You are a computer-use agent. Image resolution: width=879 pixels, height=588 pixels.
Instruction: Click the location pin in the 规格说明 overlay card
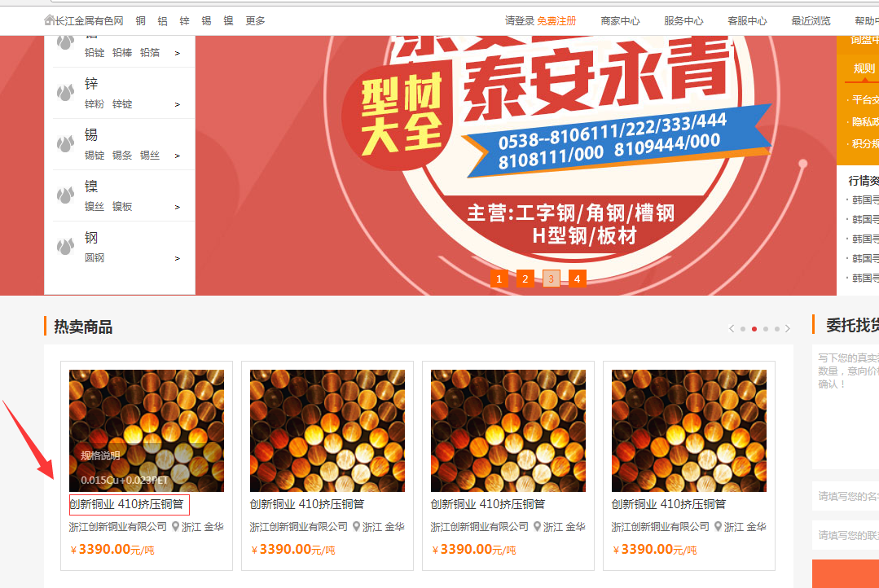point(175,527)
